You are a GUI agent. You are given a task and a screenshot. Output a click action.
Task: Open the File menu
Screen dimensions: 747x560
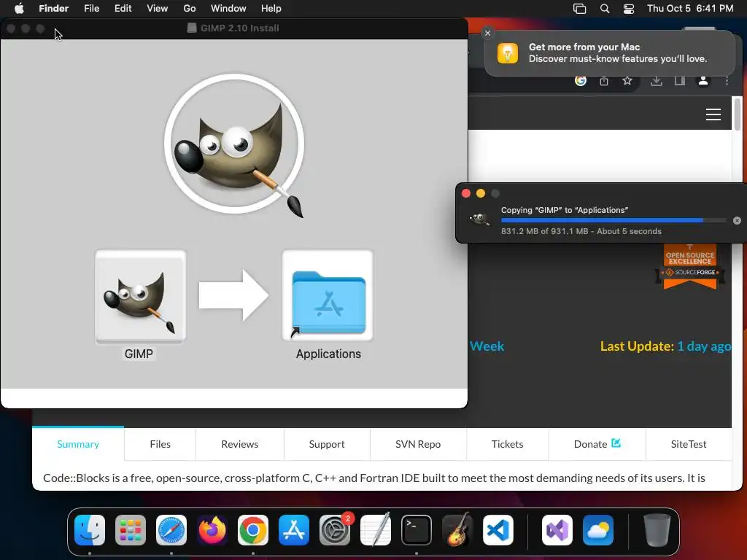91,9
